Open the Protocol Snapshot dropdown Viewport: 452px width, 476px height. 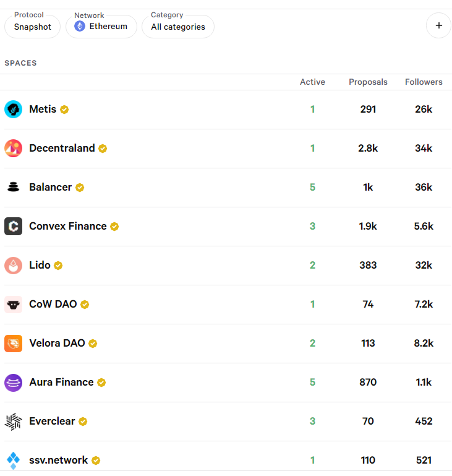32,27
